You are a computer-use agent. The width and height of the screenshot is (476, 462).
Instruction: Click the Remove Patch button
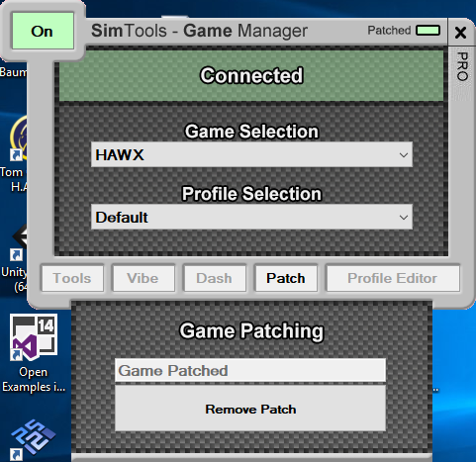coord(250,409)
